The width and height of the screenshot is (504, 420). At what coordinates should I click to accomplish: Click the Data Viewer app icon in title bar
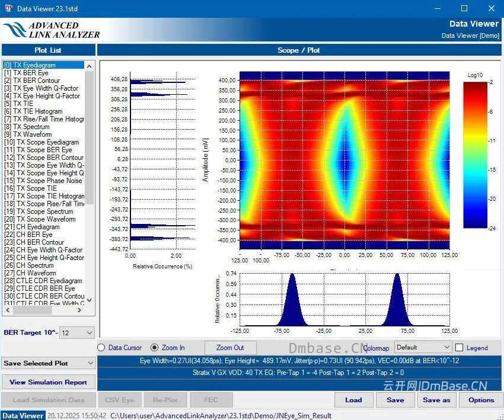click(9, 8)
